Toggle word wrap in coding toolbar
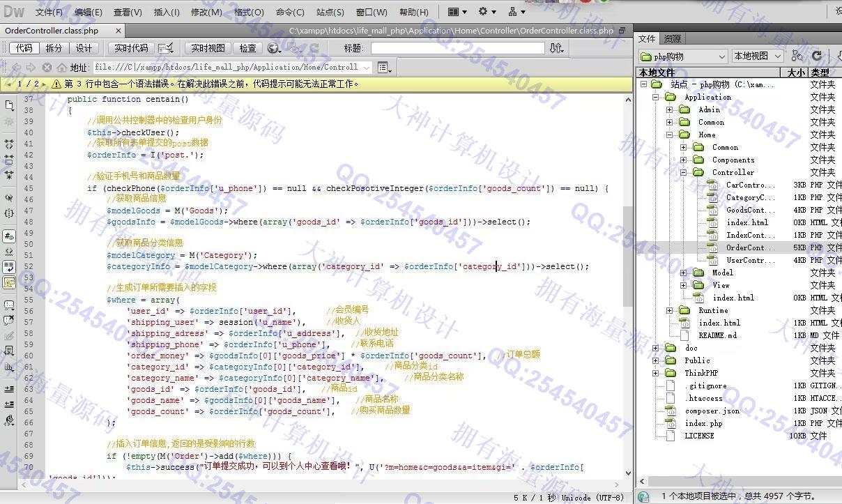This screenshot has width=842, height=504. (x=9, y=267)
